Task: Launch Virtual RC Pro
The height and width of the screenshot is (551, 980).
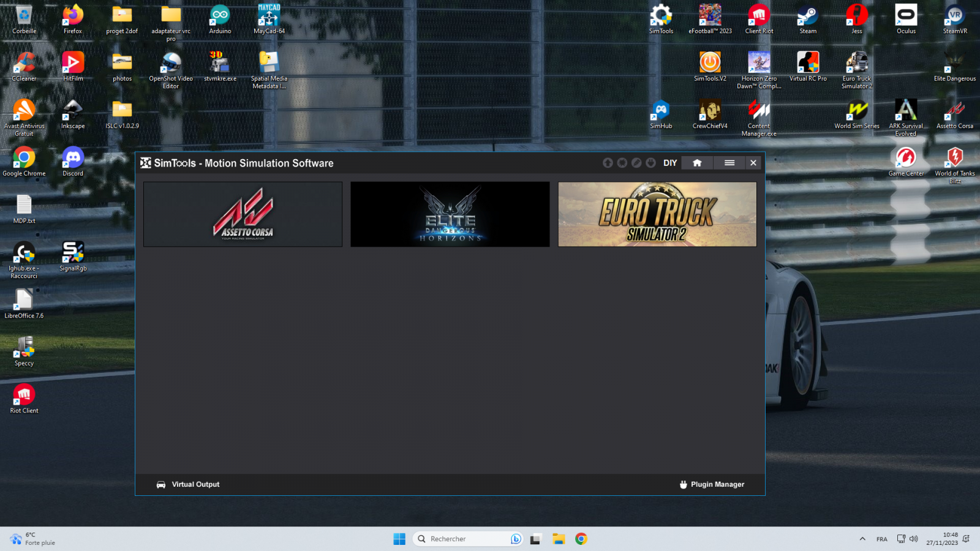Action: click(808, 67)
